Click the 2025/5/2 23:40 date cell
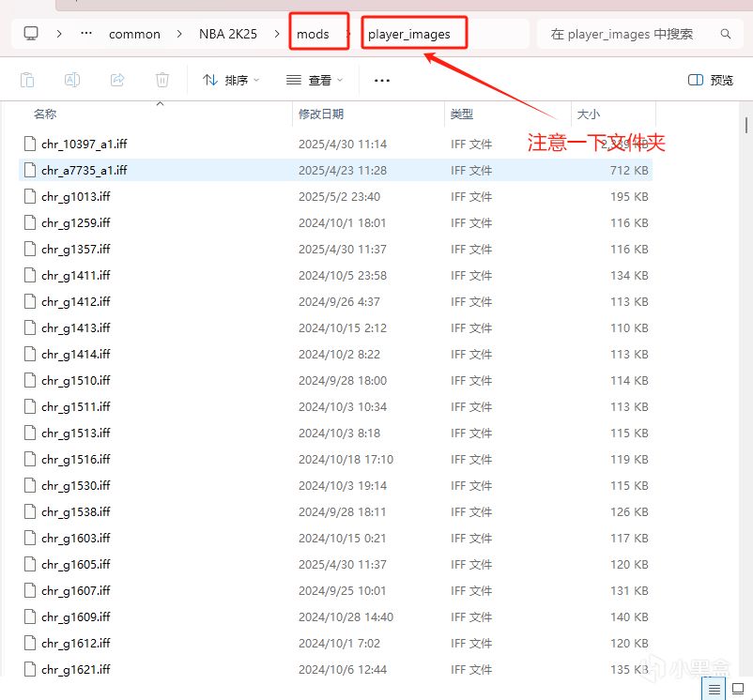Viewport: 753px width, 700px height. [x=339, y=197]
